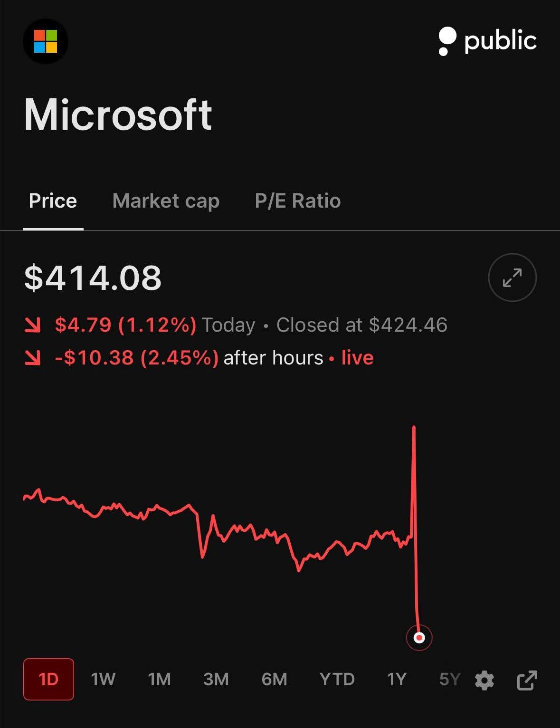This screenshot has width=560, height=728.
Task: Show the 5Y price chart
Action: point(449,680)
